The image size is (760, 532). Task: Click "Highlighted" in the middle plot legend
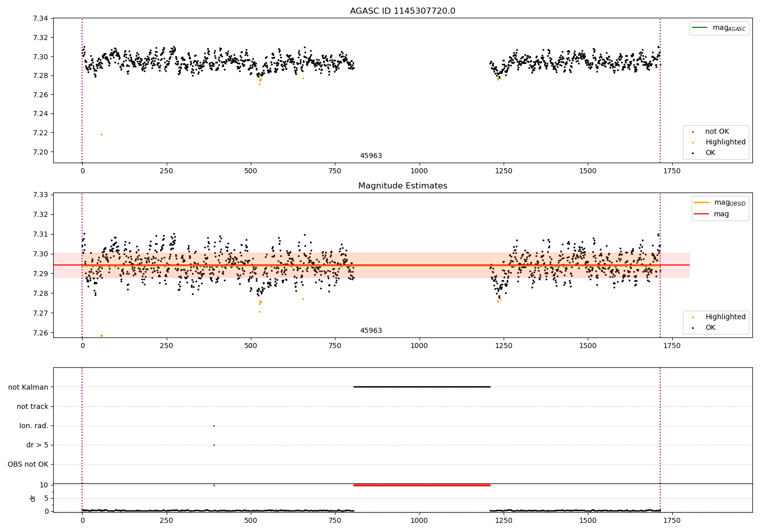coord(726,317)
